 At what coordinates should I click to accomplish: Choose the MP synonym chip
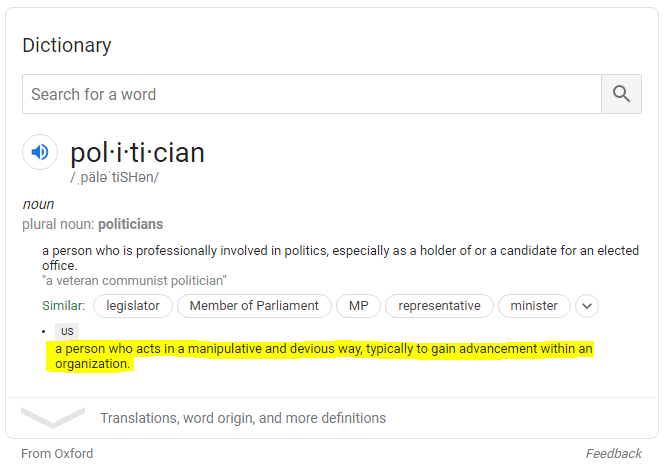point(358,306)
